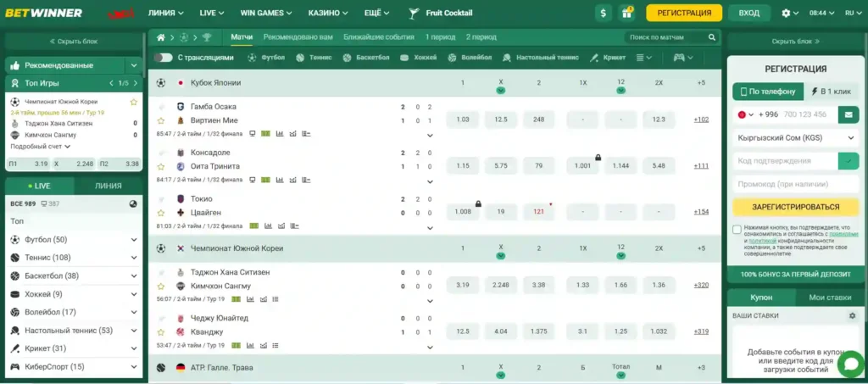Favorite the Кимчхон Сангму match star
This screenshot has height=384, width=868.
click(x=161, y=286)
